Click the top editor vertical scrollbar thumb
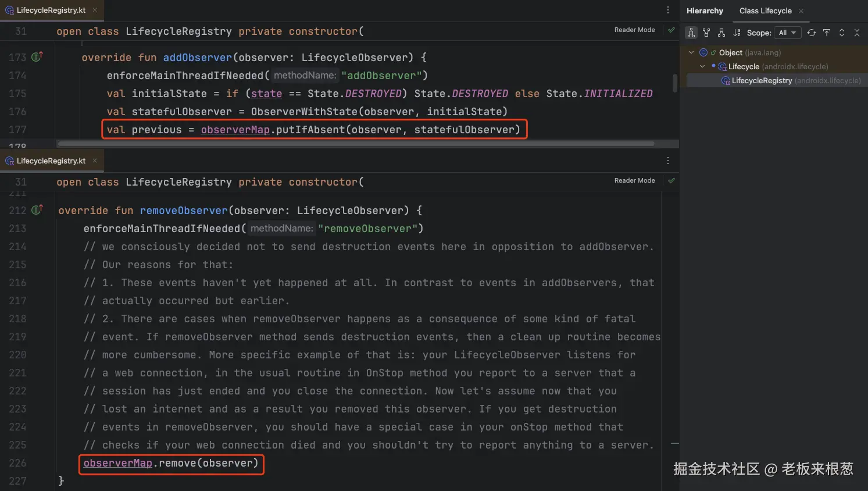 point(675,83)
